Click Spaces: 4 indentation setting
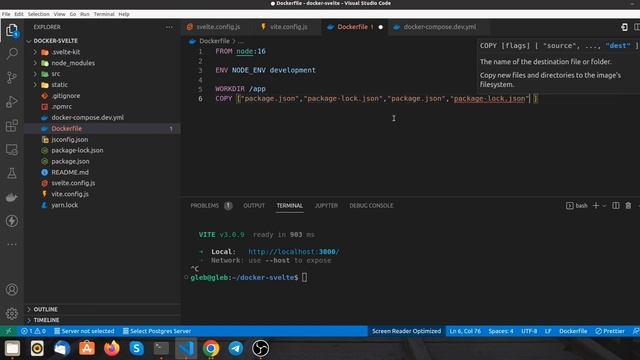This screenshot has height=360, width=640. point(501,331)
